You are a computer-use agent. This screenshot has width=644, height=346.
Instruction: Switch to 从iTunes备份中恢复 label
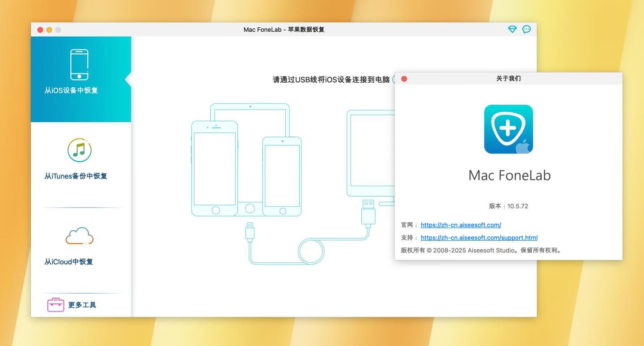pyautogui.click(x=76, y=176)
